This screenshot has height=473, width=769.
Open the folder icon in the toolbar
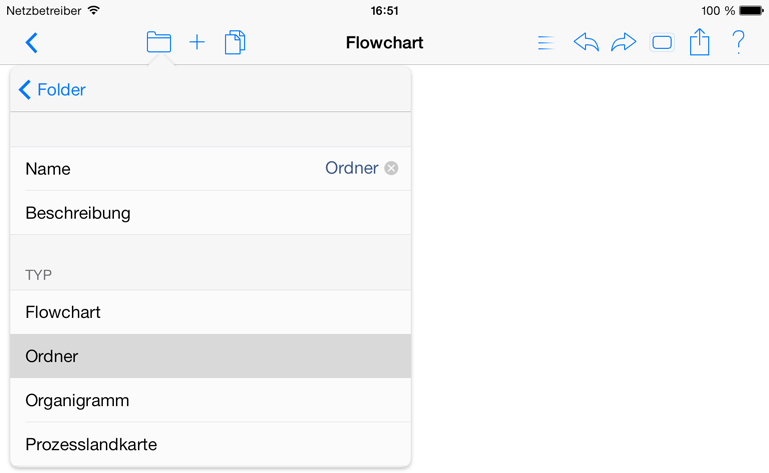[x=158, y=42]
